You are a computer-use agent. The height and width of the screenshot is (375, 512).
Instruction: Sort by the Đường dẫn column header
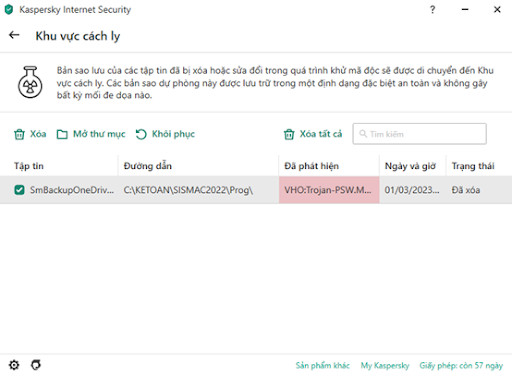(148, 166)
